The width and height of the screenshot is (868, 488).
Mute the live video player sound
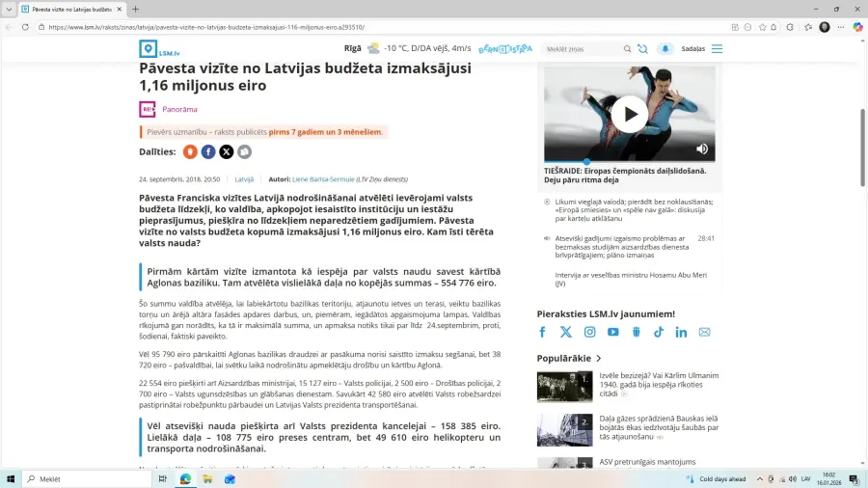(x=702, y=149)
